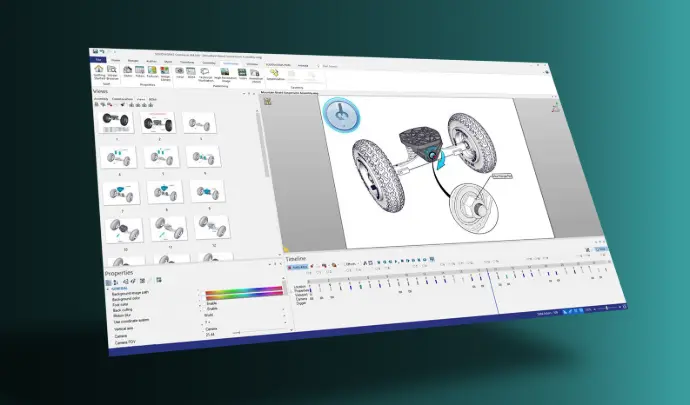The width and height of the screenshot is (690, 405).
Task: Click the first icon in Views toolbar
Action: [96, 104]
